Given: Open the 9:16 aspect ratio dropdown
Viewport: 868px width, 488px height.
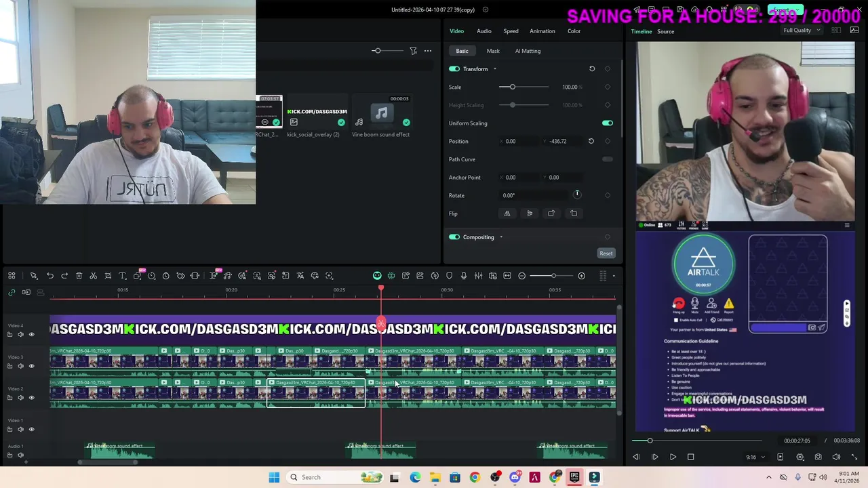Looking at the screenshot, I should (755, 457).
